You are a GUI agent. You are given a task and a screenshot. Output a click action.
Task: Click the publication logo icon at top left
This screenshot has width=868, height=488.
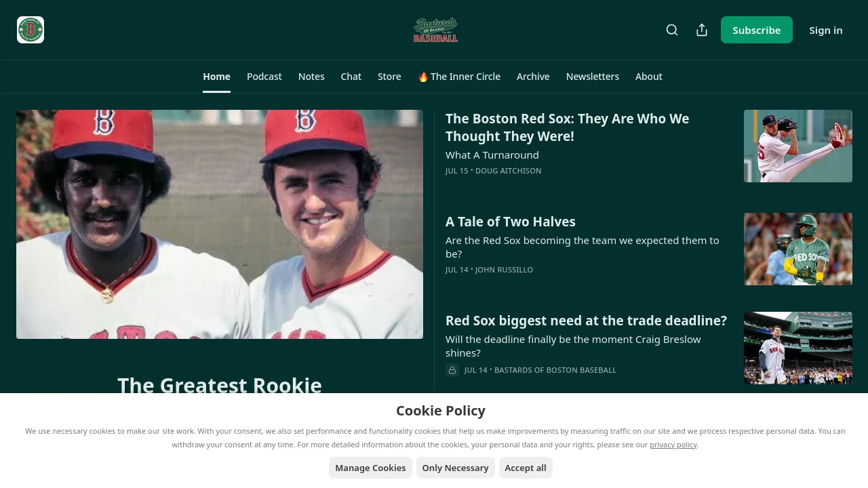[x=31, y=30]
